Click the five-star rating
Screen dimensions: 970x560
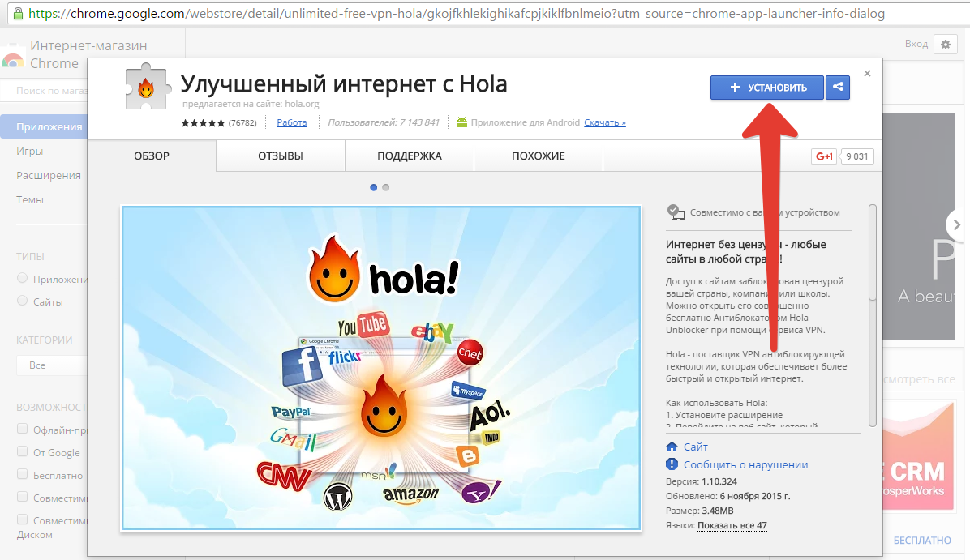point(203,123)
